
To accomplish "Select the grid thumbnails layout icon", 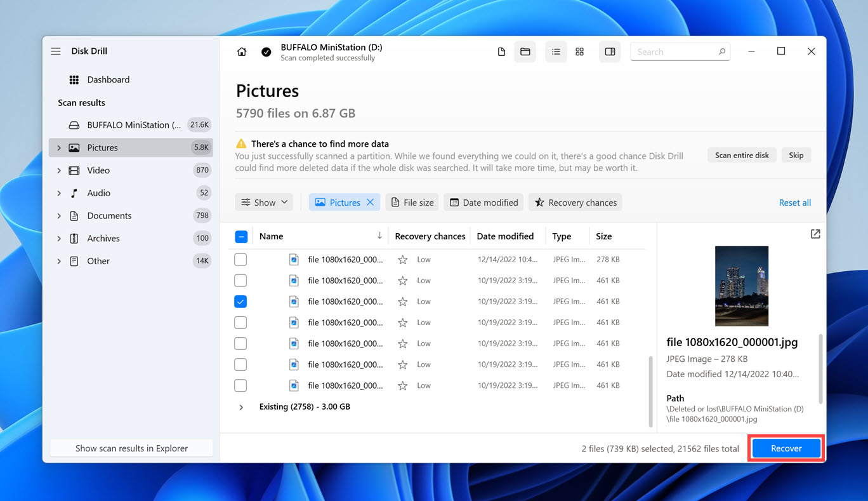I will pos(580,52).
